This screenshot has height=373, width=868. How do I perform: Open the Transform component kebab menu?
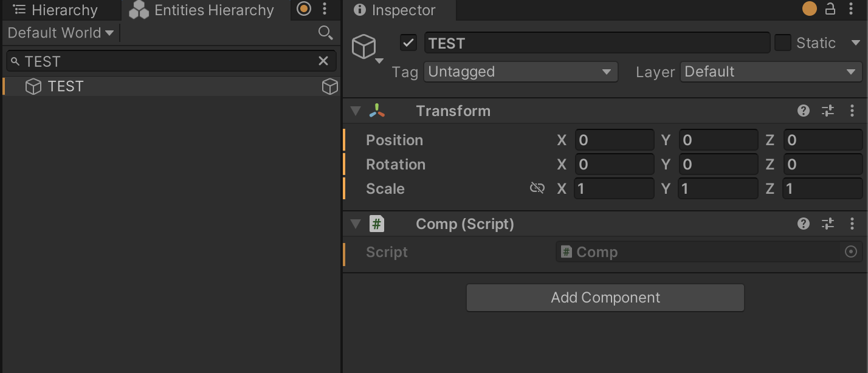852,111
